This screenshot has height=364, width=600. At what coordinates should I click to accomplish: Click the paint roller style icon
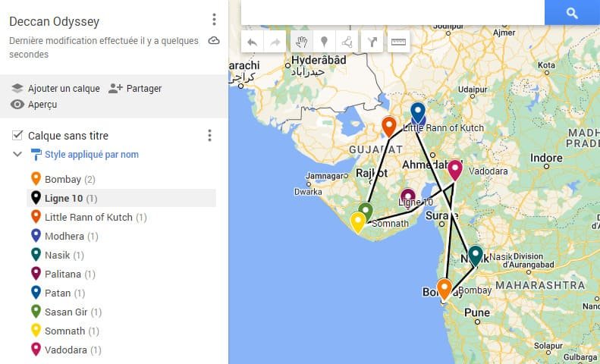pyautogui.click(x=36, y=155)
